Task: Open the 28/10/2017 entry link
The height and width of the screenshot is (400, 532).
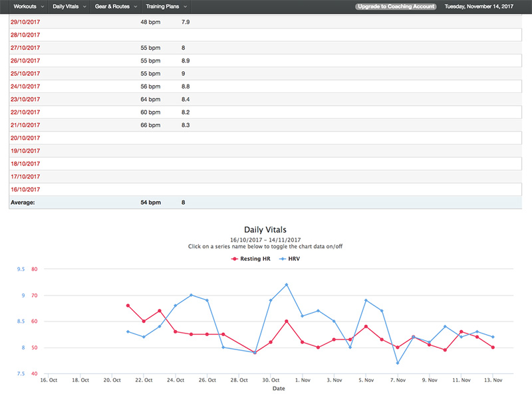Action: (25, 35)
